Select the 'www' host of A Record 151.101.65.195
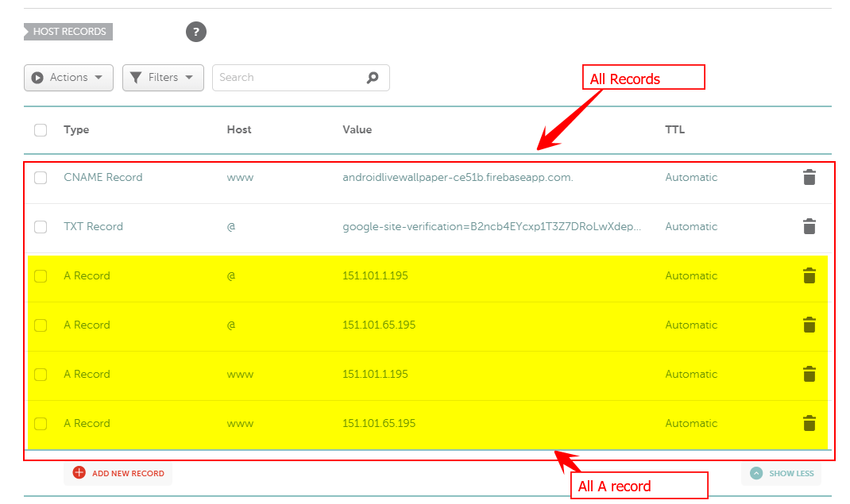Image resolution: width=850 pixels, height=504 pixels. 240,425
